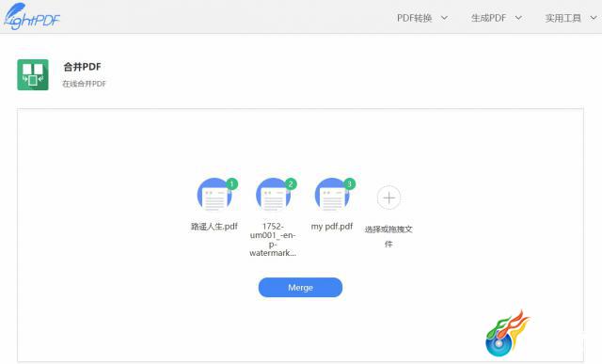Expand the 生成PDF dropdown arrow
Screen dimensions: 602x364
(518, 18)
